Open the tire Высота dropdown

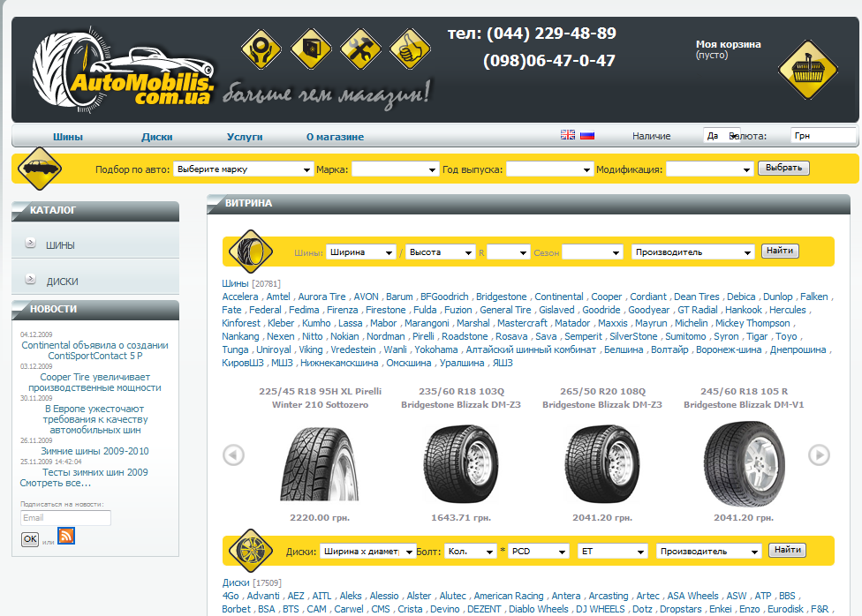[440, 252]
